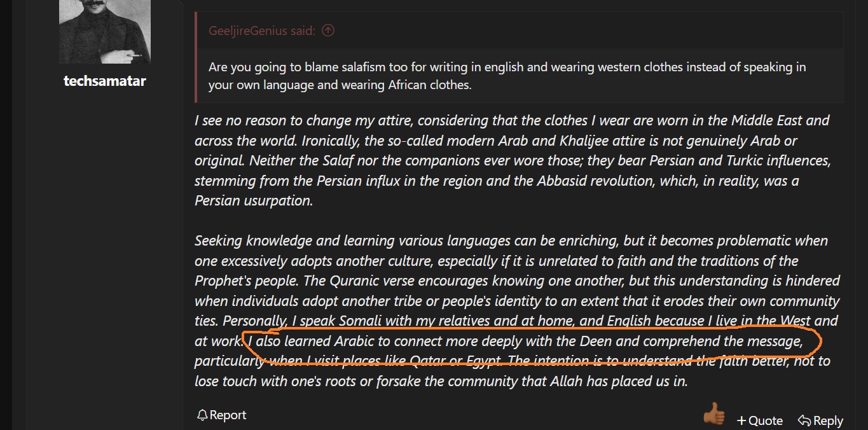Click the plus icon before Quote

[741, 420]
